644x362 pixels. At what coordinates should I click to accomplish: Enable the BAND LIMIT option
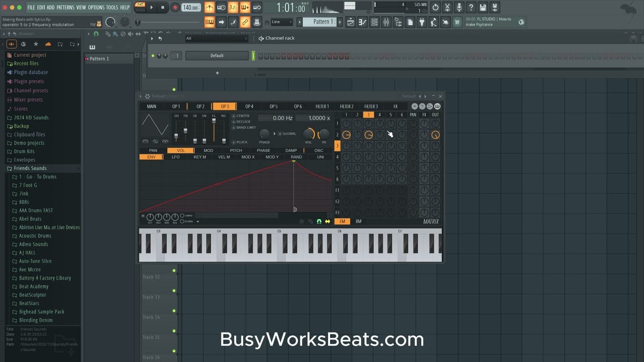coord(244,128)
